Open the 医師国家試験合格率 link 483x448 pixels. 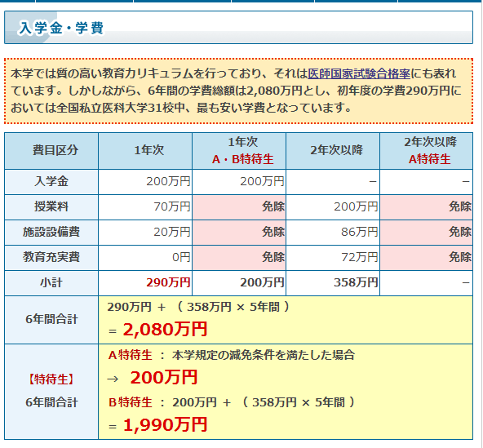[359, 73]
